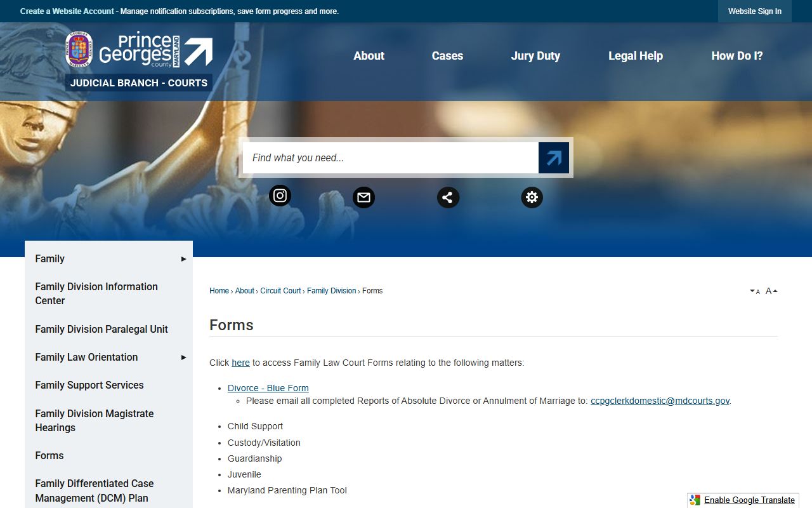Open Family Support Services page
Image resolution: width=812 pixels, height=508 pixels.
pyautogui.click(x=89, y=385)
